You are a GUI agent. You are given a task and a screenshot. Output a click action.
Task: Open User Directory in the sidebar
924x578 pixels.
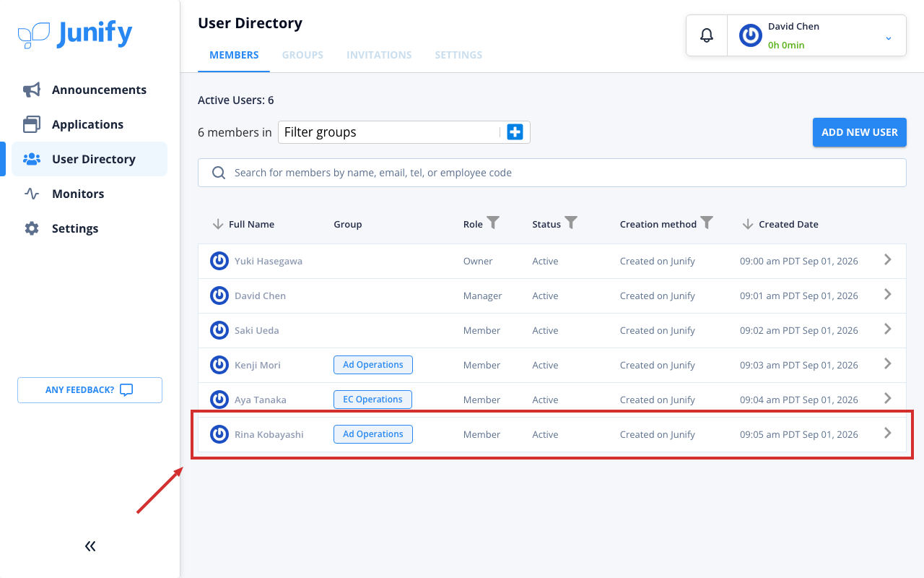click(90, 159)
